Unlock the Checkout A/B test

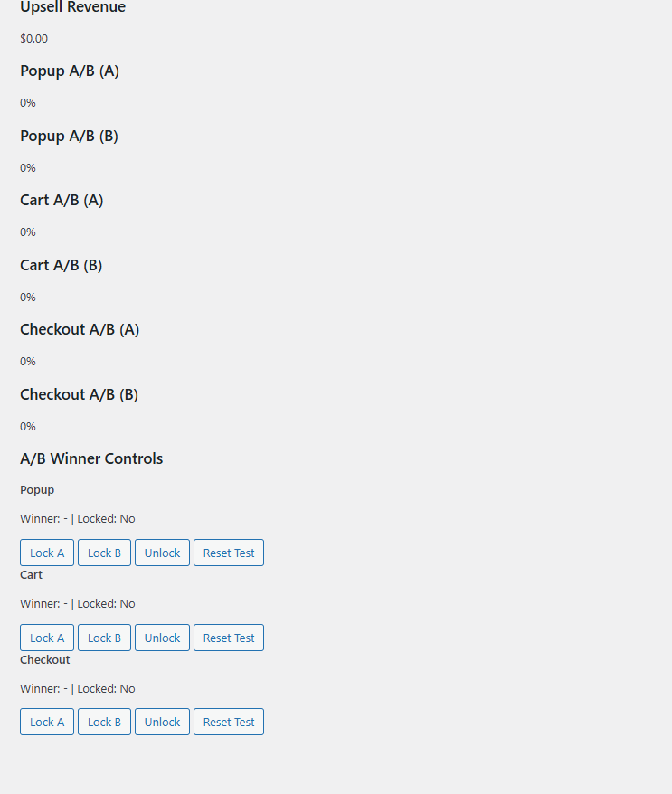[162, 722]
